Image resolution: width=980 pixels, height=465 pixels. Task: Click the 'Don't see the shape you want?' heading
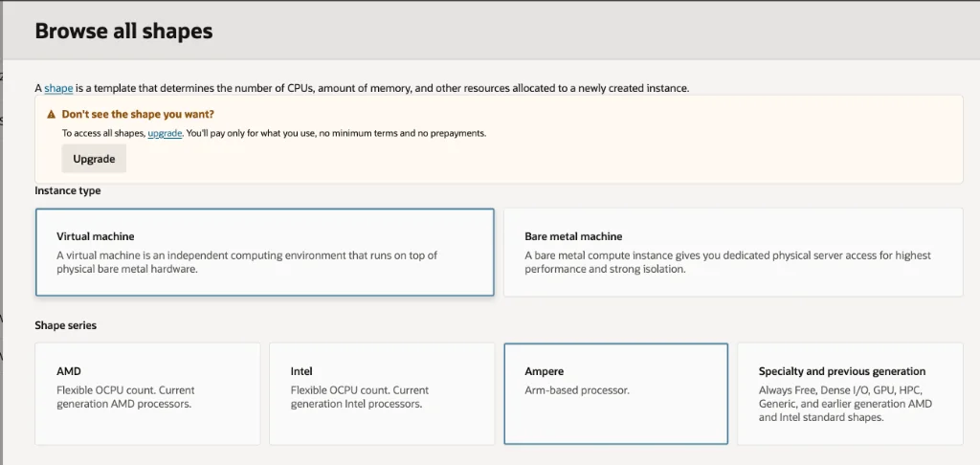pos(138,115)
